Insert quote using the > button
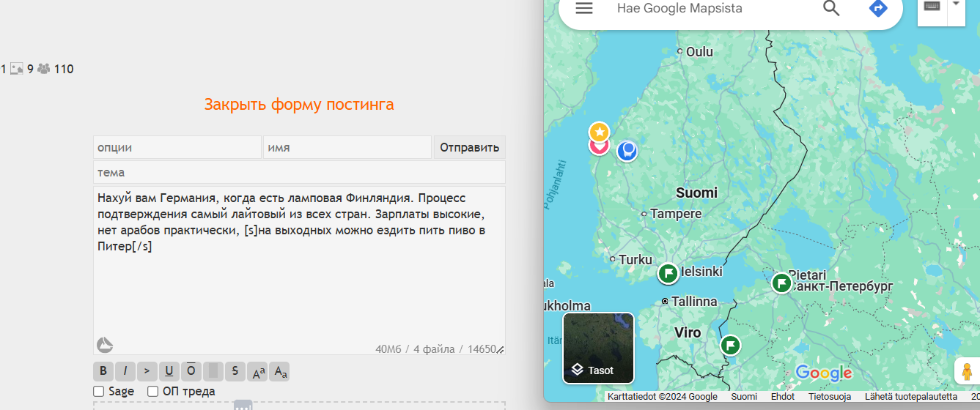Viewport: 980px width, 410px height. pyautogui.click(x=147, y=370)
